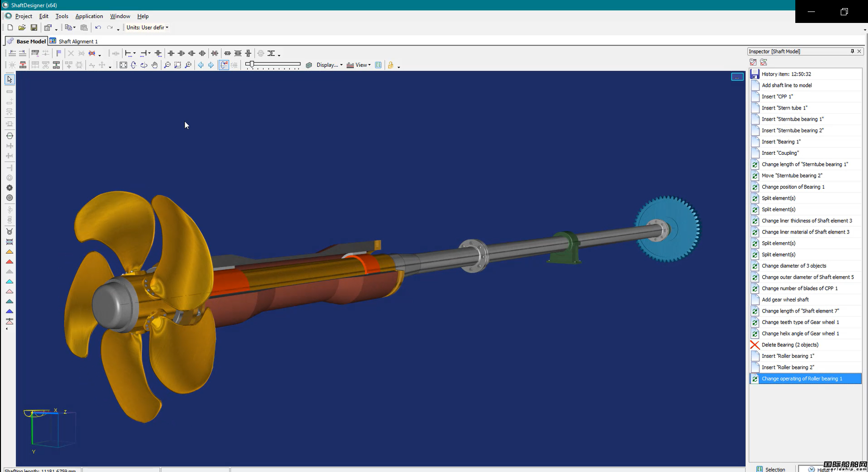Toggle pin on Inspector panel
The width and height of the screenshot is (868, 472).
click(x=852, y=51)
